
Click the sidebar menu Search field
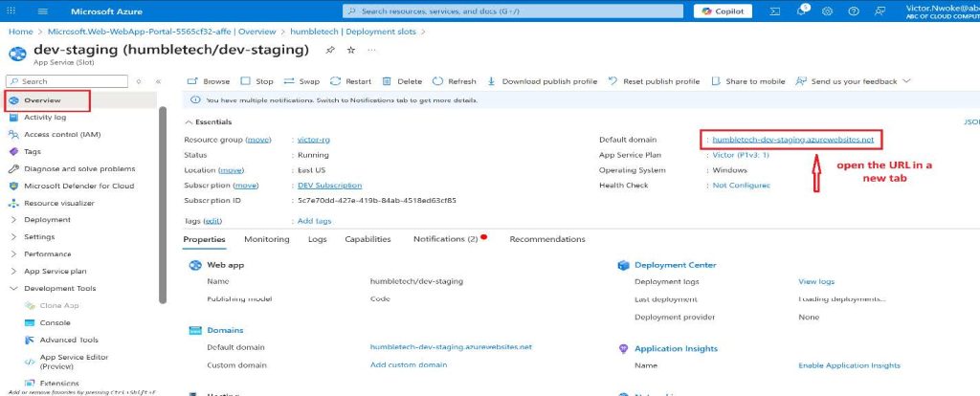[x=67, y=81]
